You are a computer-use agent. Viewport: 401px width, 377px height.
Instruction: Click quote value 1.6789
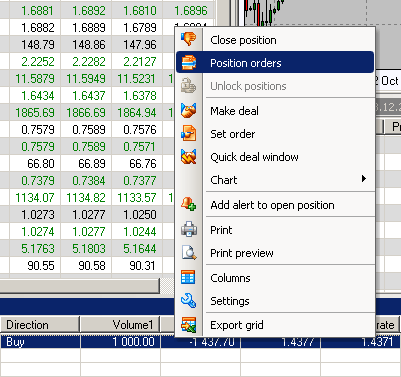tap(140, 27)
